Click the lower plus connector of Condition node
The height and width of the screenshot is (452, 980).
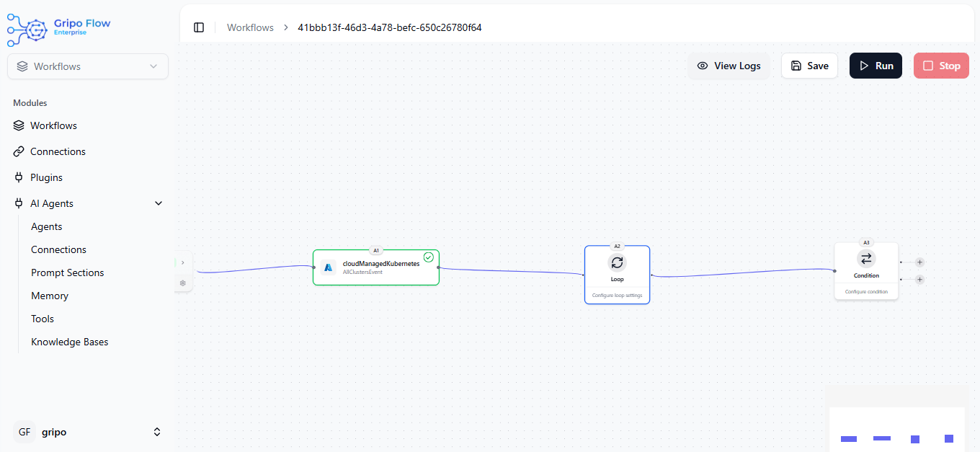pos(920,279)
